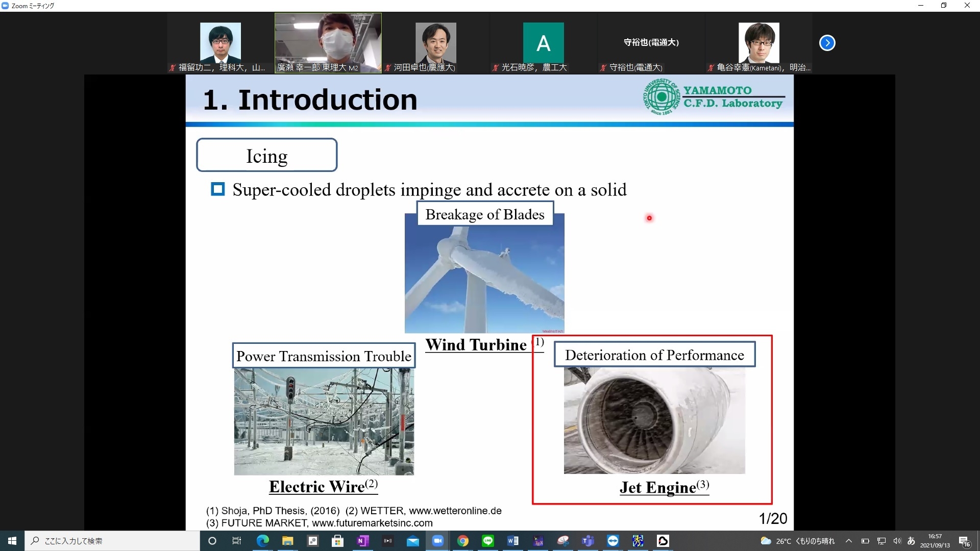Screen dimensions: 980x551
Task: Open the Windows Start menu
Action: [x=12, y=541]
